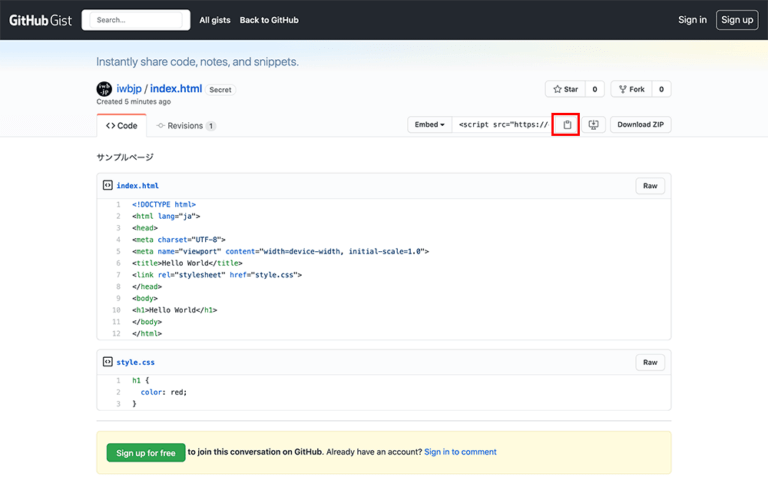This screenshot has height=480, width=768.
Task: Click Download ZIP button
Action: 640,125
